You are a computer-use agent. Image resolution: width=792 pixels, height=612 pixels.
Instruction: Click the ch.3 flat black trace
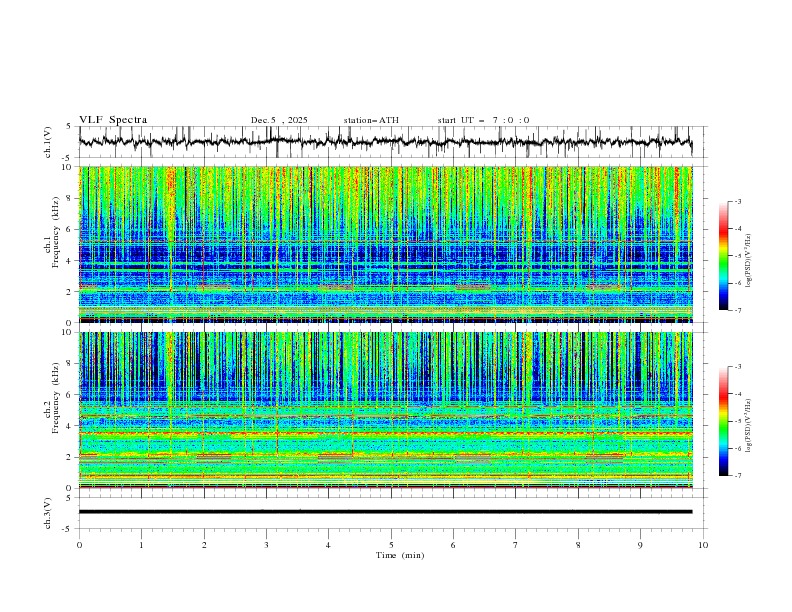385,512
